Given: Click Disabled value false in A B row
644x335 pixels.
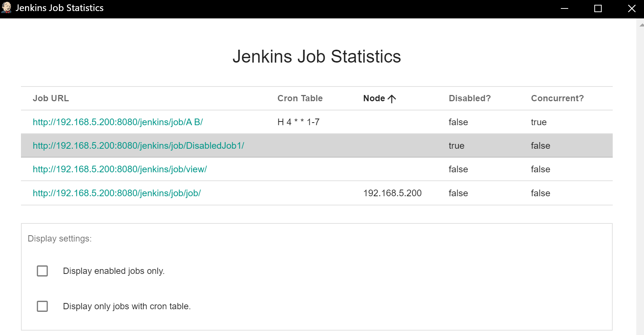Looking at the screenshot, I should pyautogui.click(x=458, y=122).
